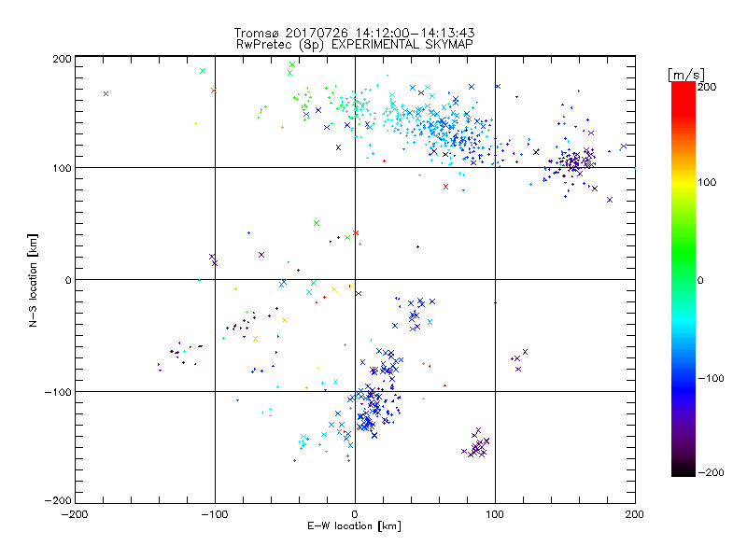This screenshot has height=560, width=747.
Task: Click the y-axis tick label '-100'
Action: (x=58, y=392)
